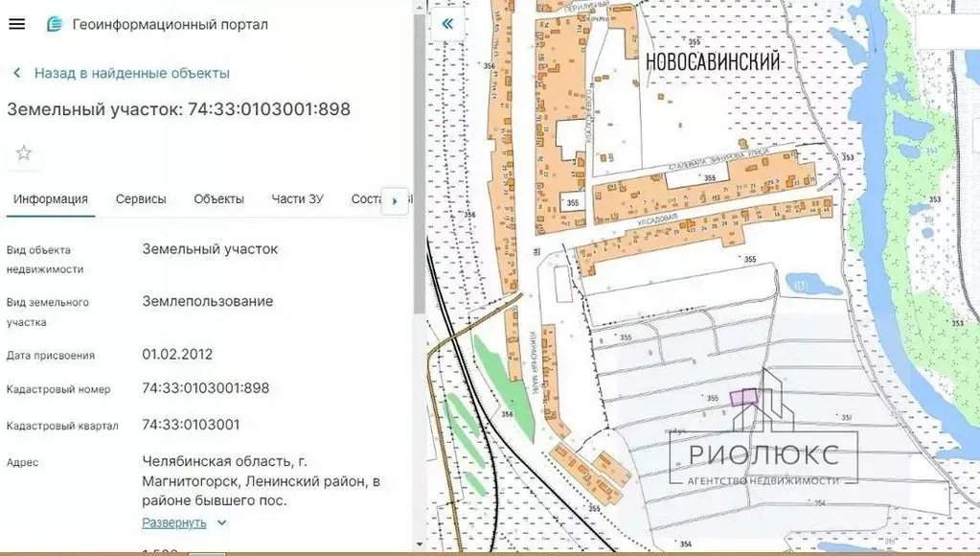Follow the Назад в найденные объекты link
The height and width of the screenshot is (556, 980).
[131, 72]
